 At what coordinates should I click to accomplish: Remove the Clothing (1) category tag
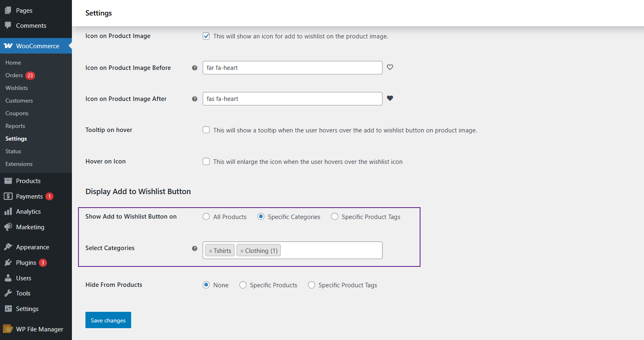pos(242,251)
